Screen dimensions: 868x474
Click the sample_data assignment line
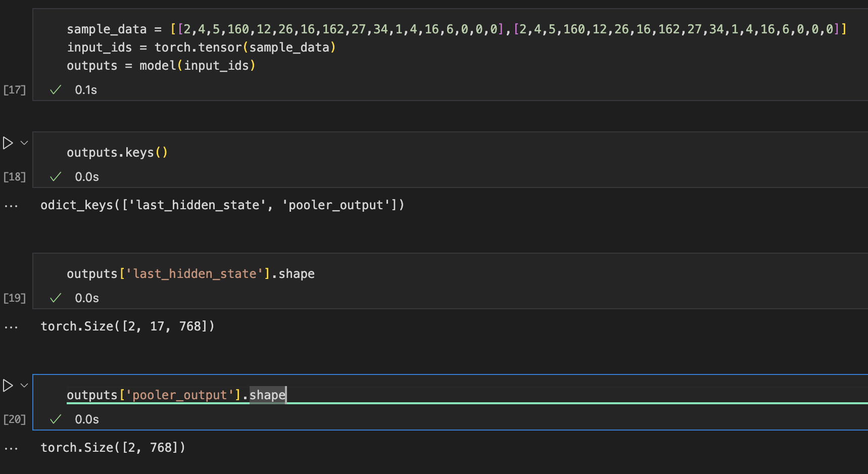point(456,29)
